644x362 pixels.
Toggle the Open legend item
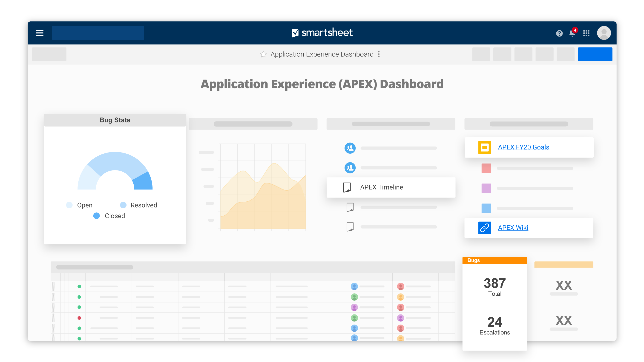[x=84, y=205]
